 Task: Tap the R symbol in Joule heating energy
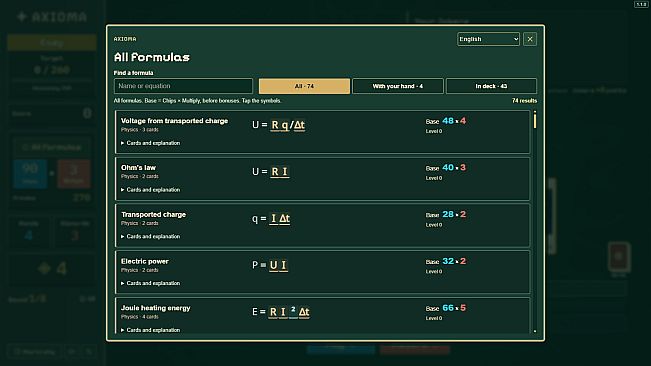tap(273, 312)
